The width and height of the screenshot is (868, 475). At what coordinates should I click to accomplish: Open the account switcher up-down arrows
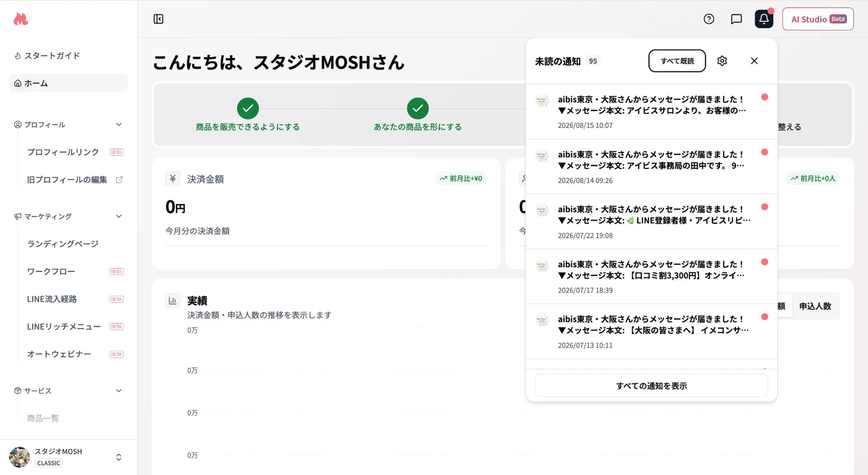point(119,457)
